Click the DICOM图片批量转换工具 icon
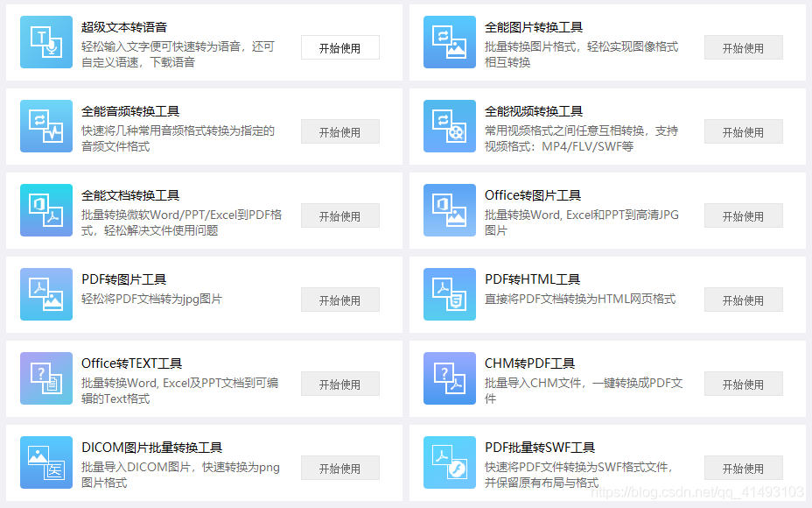 click(x=46, y=462)
